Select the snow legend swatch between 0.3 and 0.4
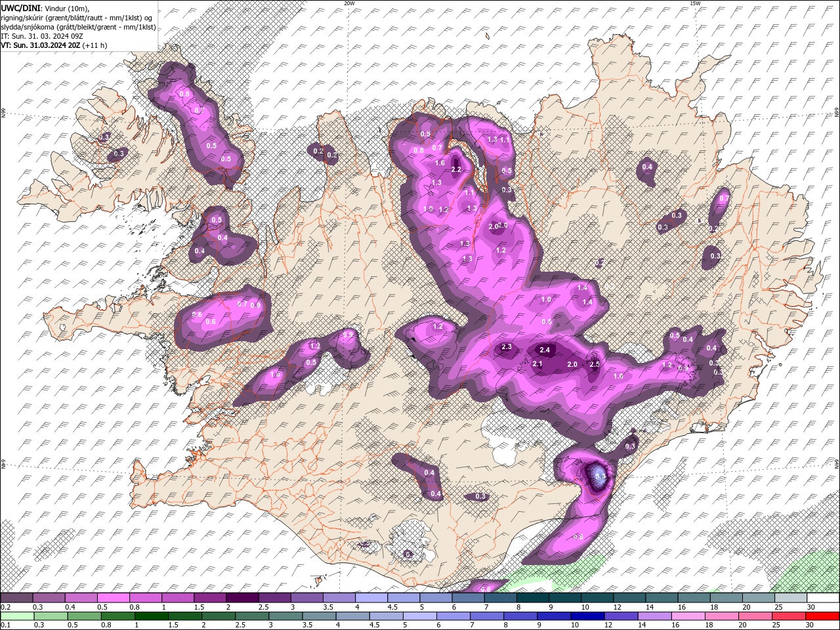840x630 pixels. tap(49, 597)
